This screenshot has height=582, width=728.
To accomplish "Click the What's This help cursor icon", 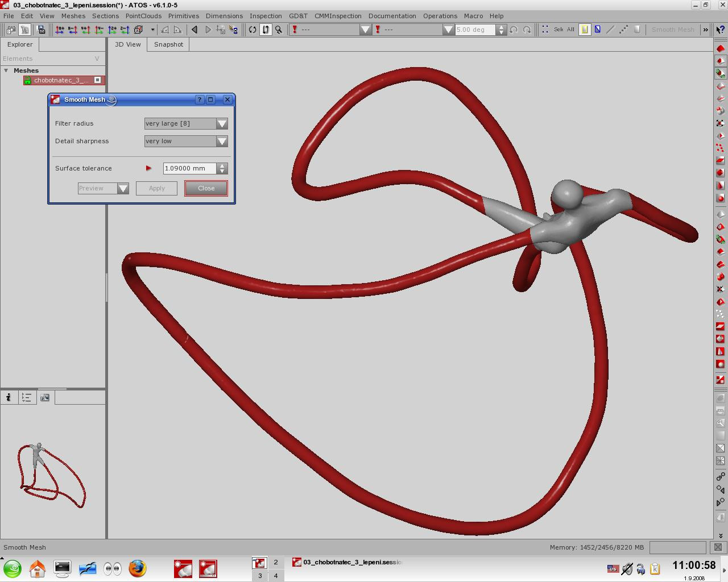I will 720,30.
